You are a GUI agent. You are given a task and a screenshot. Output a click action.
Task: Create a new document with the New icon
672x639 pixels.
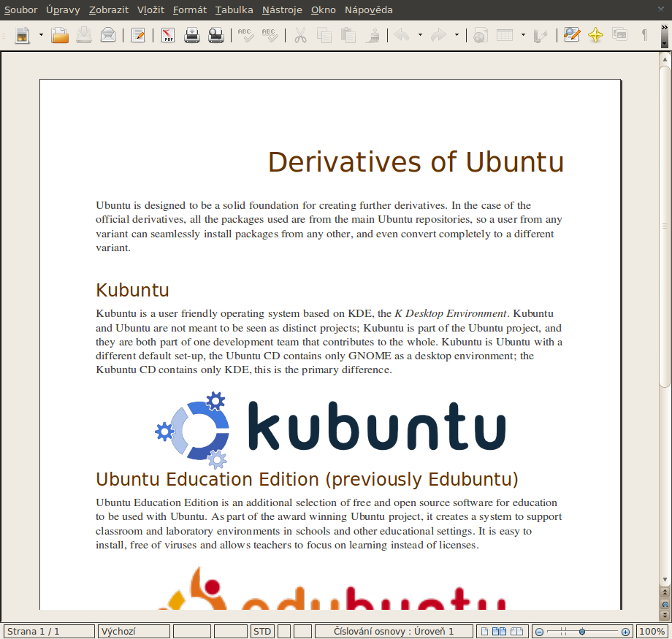point(23,35)
